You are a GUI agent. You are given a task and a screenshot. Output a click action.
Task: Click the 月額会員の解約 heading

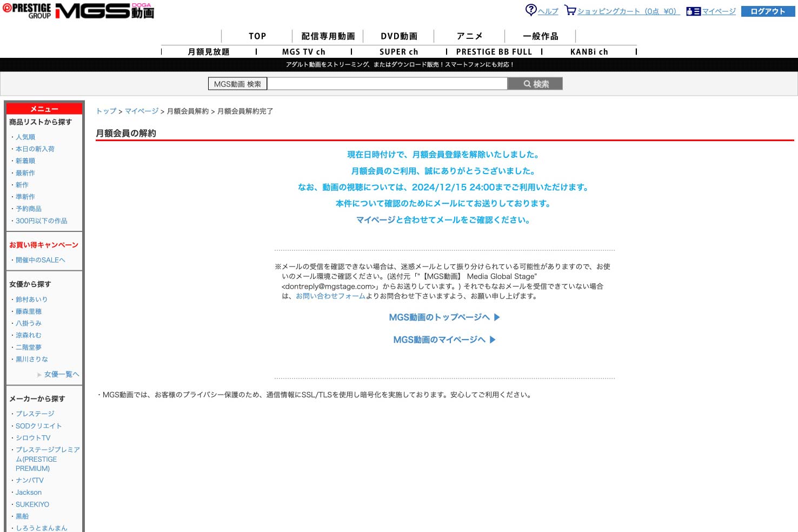pos(126,133)
